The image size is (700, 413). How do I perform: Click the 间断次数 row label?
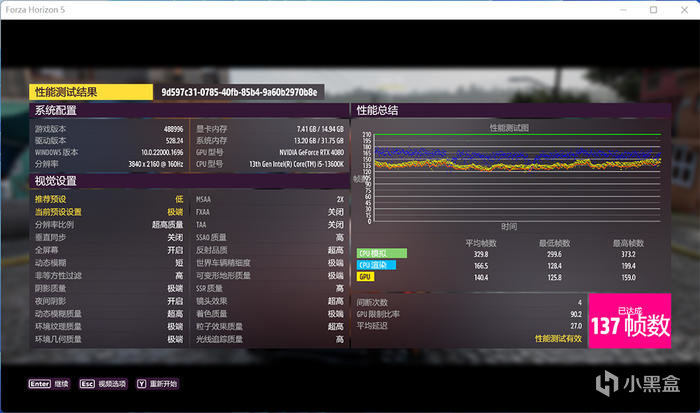pyautogui.click(x=372, y=302)
